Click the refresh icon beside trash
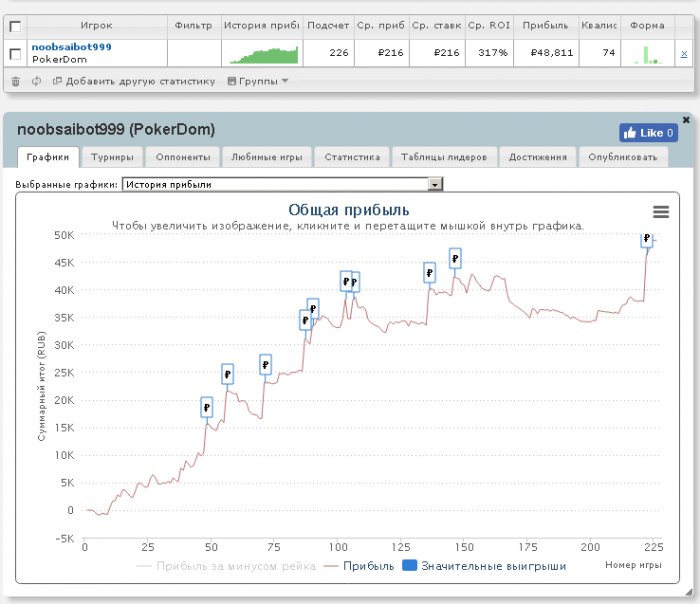Viewport: 700px width, 604px height. pos(37,81)
